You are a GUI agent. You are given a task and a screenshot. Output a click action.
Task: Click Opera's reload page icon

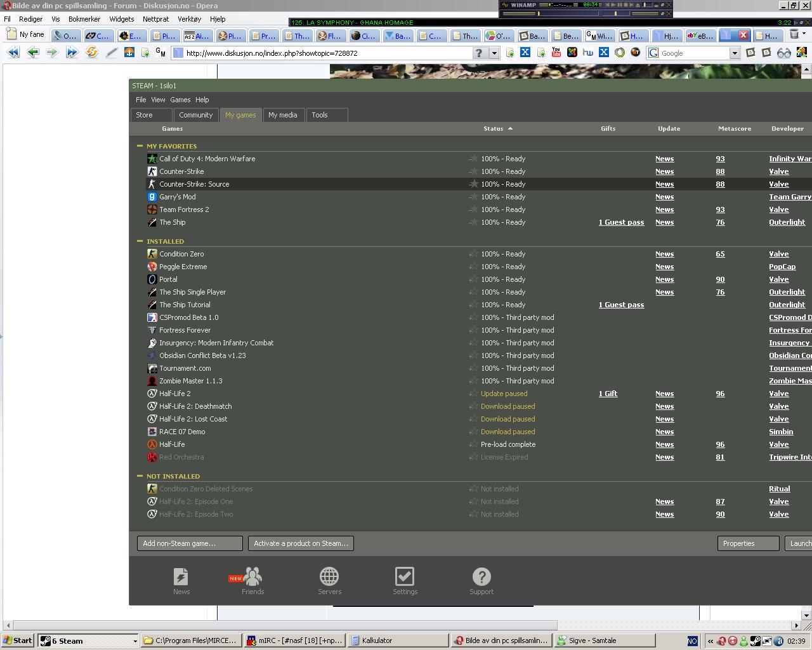(92, 53)
